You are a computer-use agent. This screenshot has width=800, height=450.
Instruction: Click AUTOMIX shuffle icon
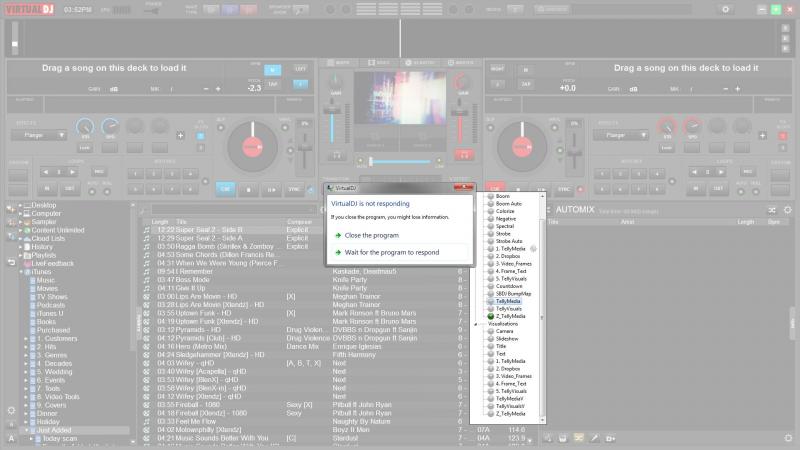click(772, 210)
